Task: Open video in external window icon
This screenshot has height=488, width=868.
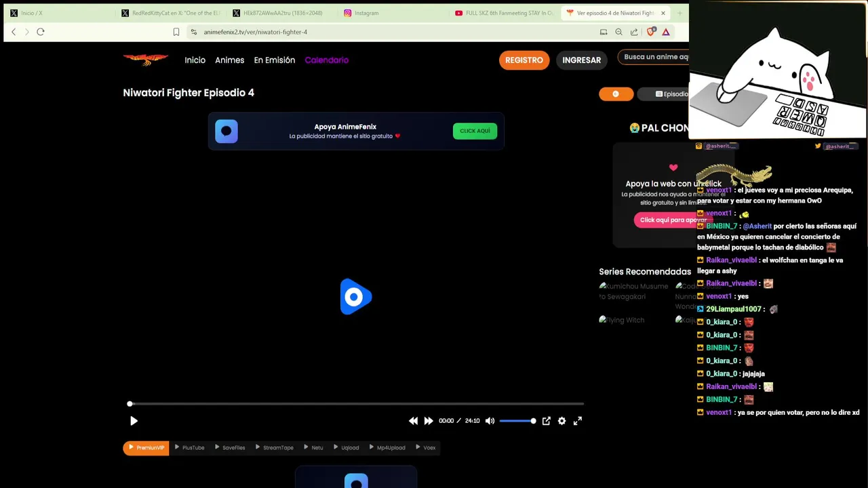Action: coord(546,421)
